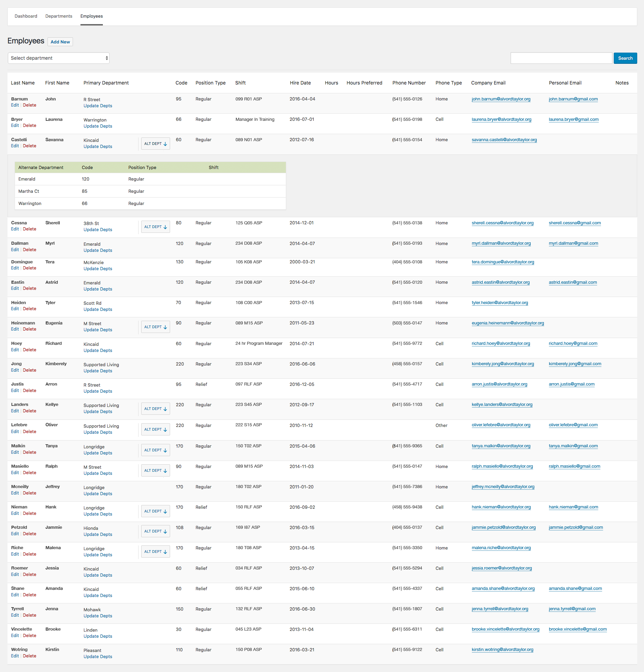
Task: Show alternate departments for Tanya Malkin
Action: pos(155,450)
